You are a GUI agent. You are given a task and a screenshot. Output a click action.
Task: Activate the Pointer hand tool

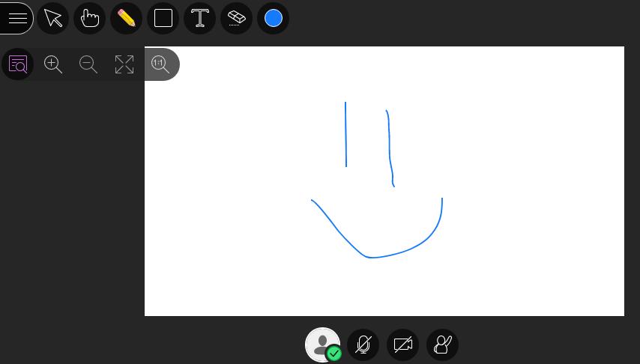click(x=90, y=19)
